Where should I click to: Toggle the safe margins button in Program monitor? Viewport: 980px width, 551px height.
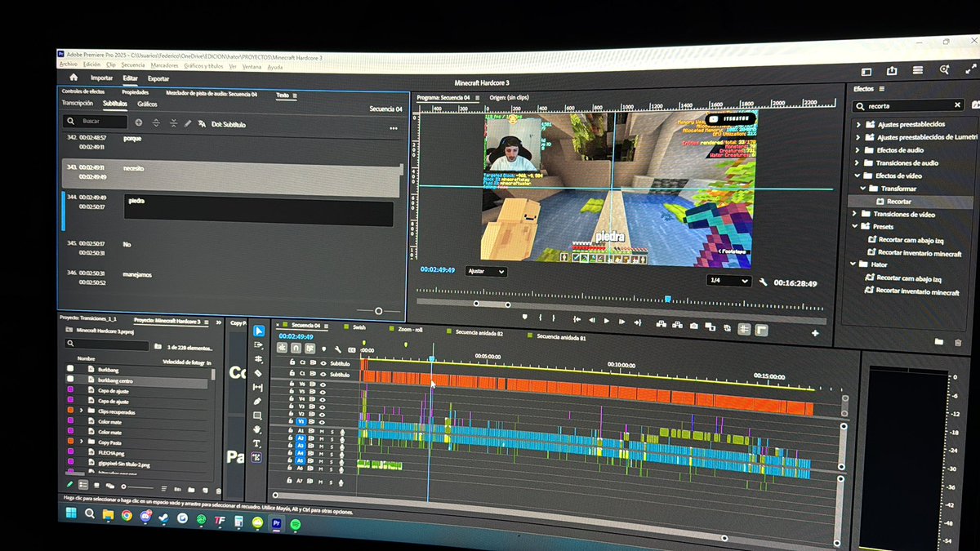744,328
